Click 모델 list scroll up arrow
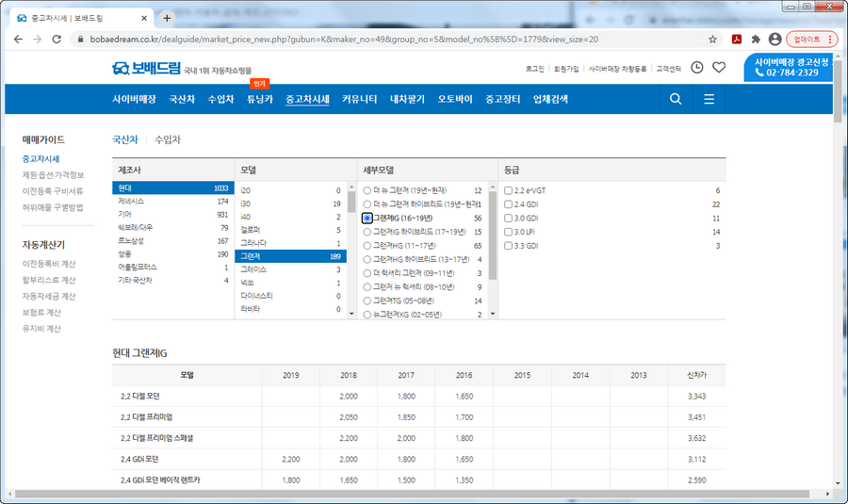The image size is (848, 504). [x=351, y=187]
